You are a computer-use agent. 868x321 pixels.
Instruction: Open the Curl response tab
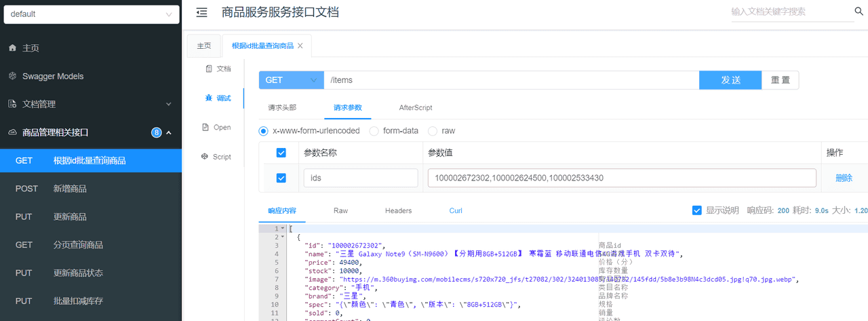pos(456,210)
